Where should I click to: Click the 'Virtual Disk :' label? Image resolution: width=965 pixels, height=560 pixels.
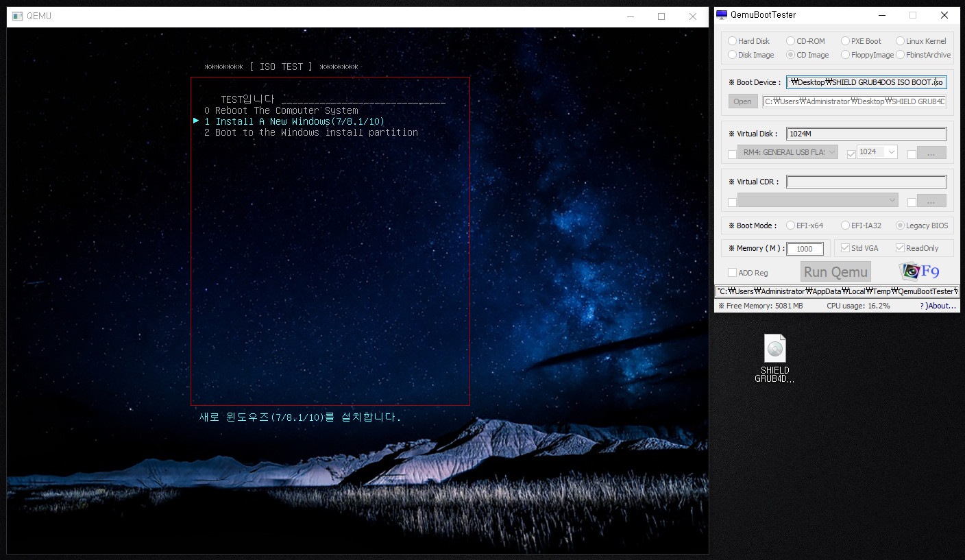[753, 134]
